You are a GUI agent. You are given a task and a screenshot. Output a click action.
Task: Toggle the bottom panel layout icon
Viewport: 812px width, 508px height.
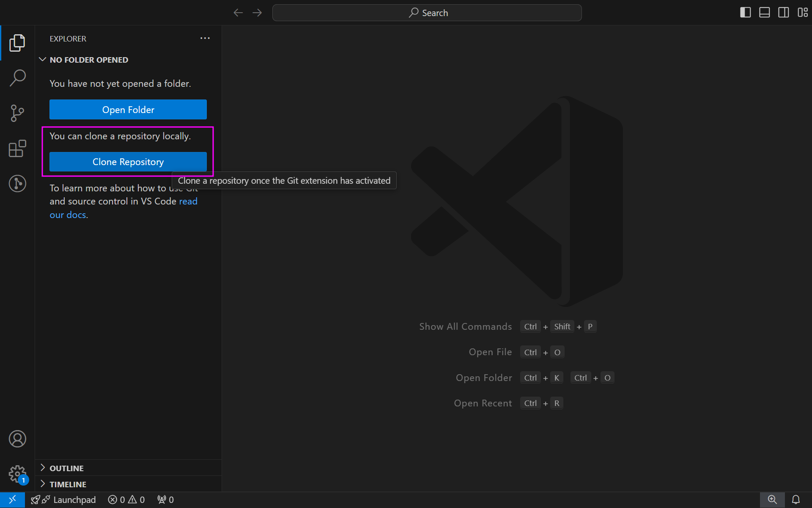coord(765,13)
